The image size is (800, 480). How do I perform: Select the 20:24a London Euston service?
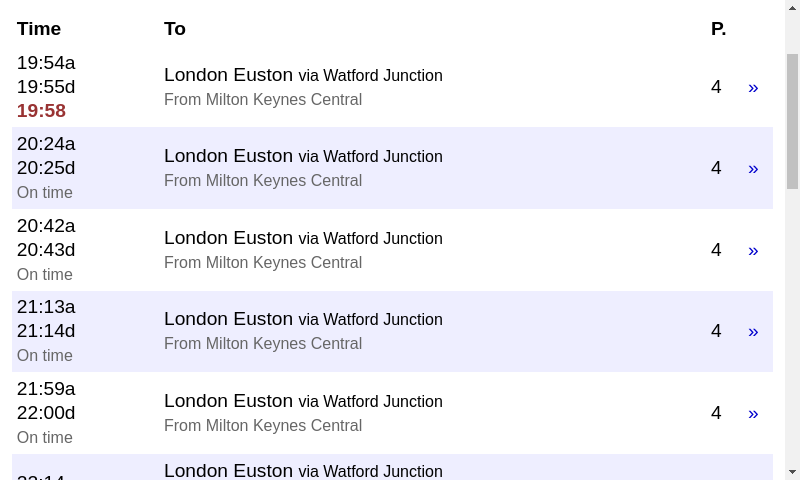coord(392,168)
